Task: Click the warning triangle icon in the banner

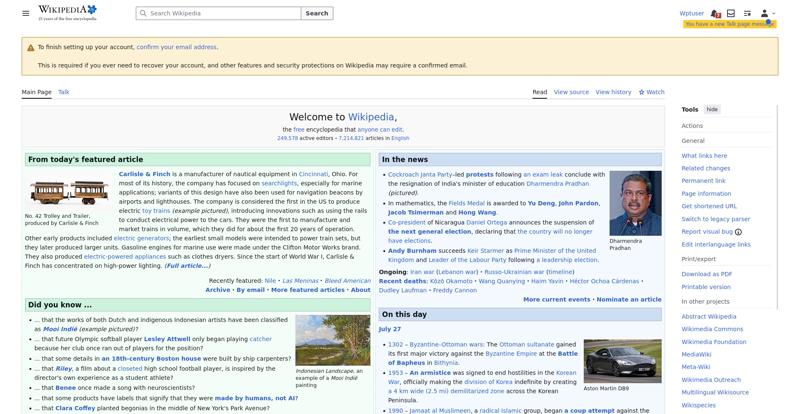Action: coord(31,47)
